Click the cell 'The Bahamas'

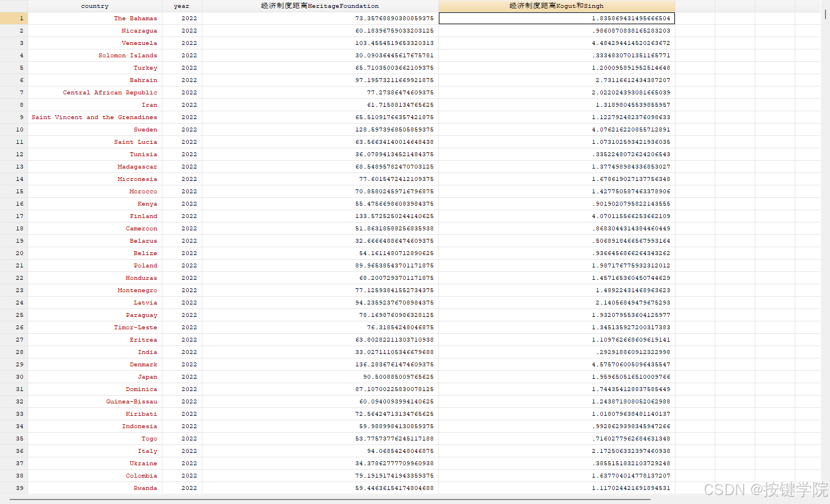pyautogui.click(x=95, y=19)
